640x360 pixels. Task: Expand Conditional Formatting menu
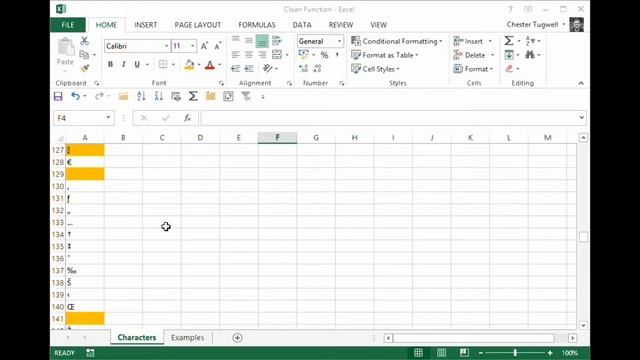[397, 41]
